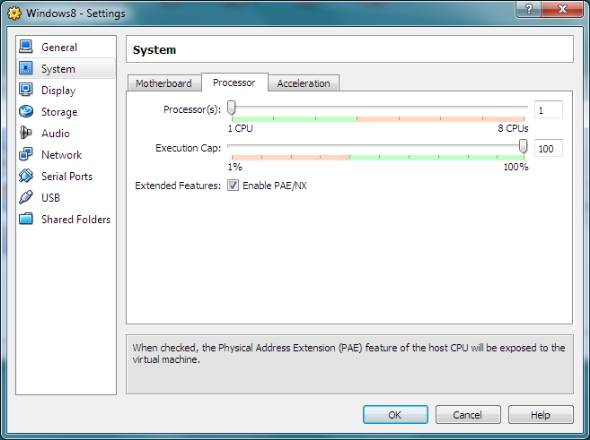The height and width of the screenshot is (440, 590).
Task: Open the Help button
Action: point(541,414)
